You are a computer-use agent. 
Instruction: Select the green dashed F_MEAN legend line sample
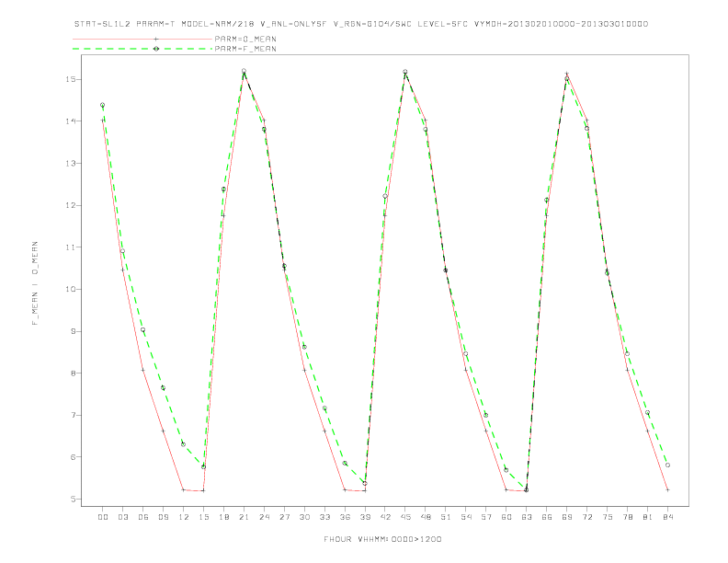pyautogui.click(x=142, y=49)
